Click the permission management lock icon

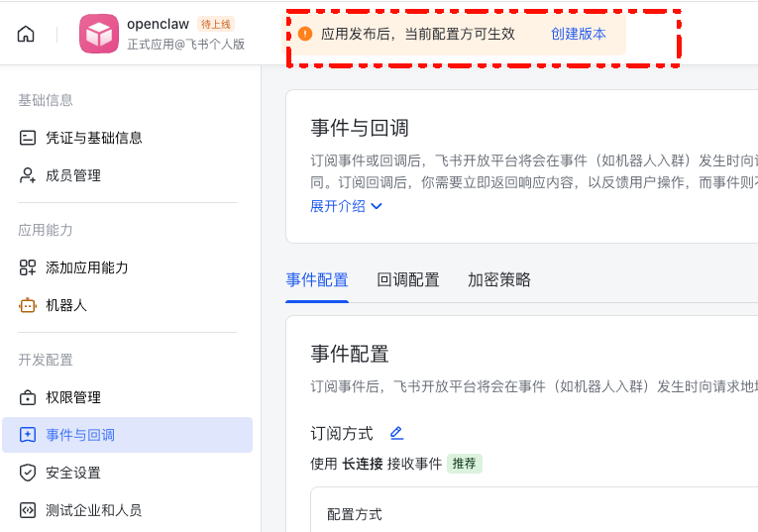point(28,397)
